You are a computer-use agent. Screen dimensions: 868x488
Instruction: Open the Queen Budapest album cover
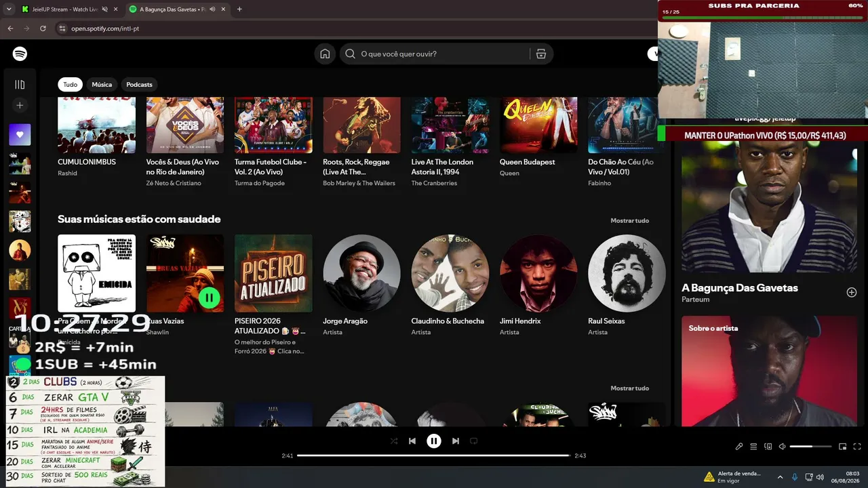[538, 125]
